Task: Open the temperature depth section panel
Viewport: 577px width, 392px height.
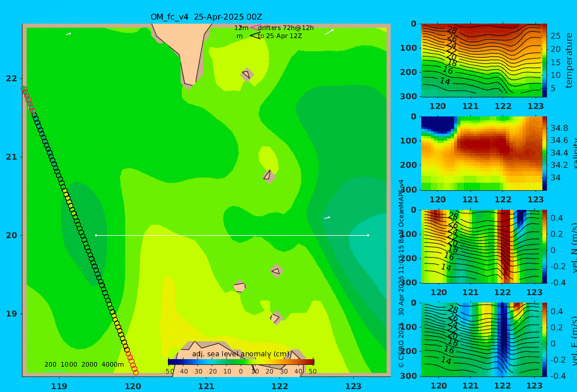Action: point(481,61)
